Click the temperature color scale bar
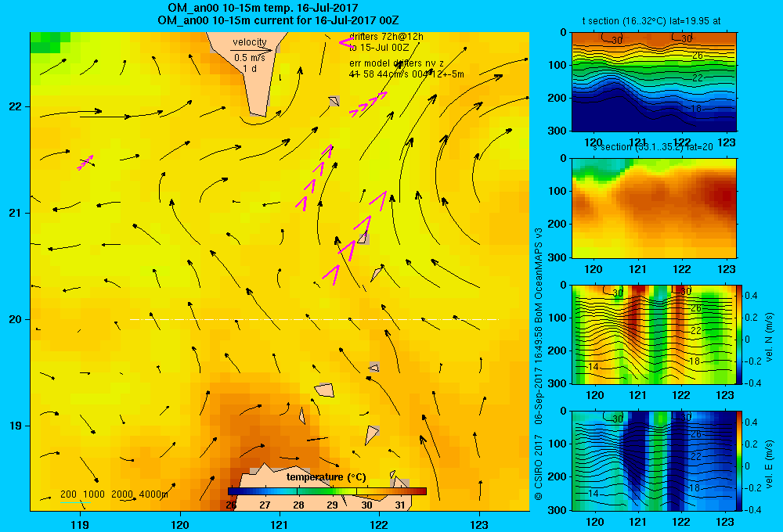 (x=327, y=491)
